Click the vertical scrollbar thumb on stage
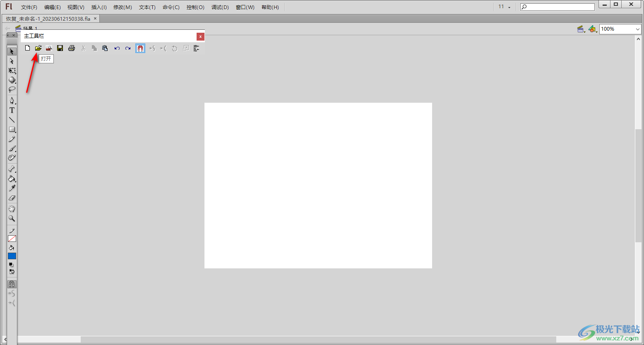The image size is (644, 345). 638,186
